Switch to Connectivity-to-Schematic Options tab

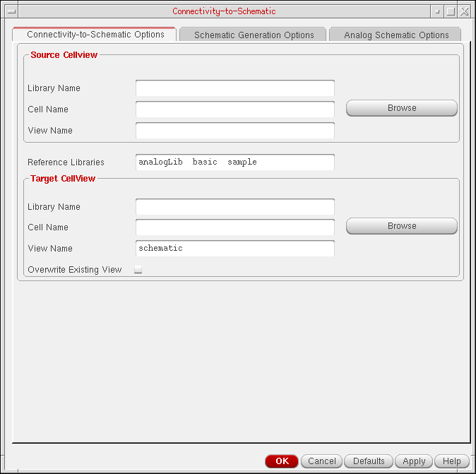click(x=95, y=35)
